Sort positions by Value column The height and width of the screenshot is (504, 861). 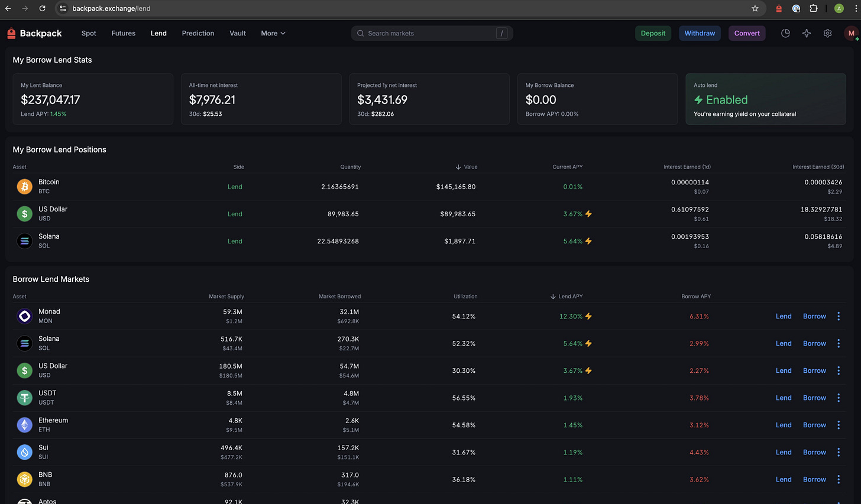[x=467, y=167]
